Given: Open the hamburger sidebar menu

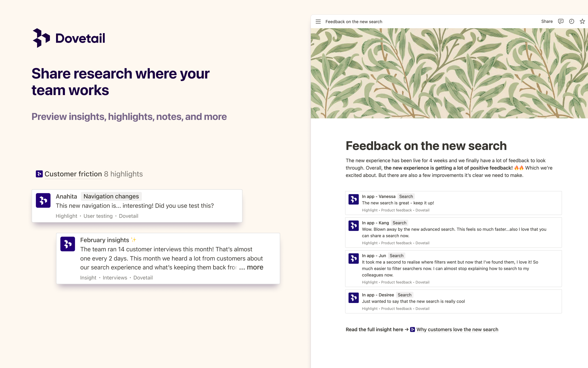Looking at the screenshot, I should pos(318,22).
